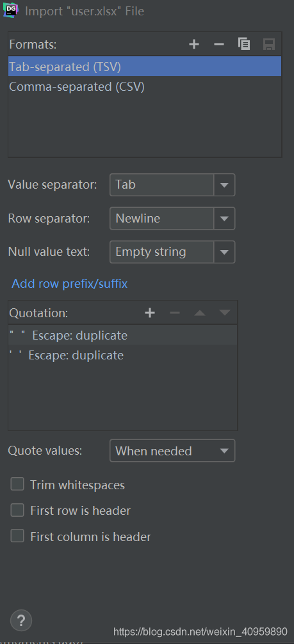Select Comma-separated (CSV) format

pyautogui.click(x=145, y=87)
